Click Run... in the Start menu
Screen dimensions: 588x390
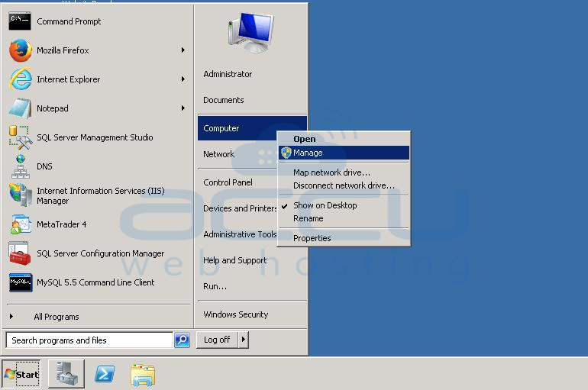[215, 286]
